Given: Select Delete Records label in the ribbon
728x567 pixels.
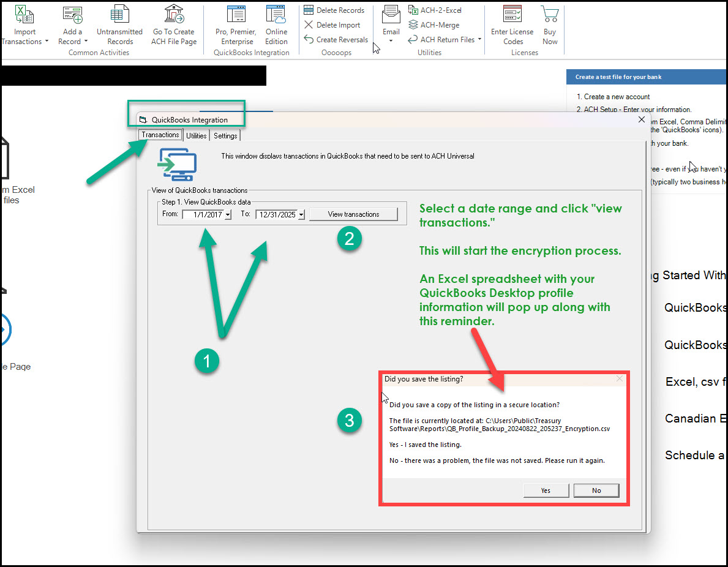Looking at the screenshot, I should point(340,10).
